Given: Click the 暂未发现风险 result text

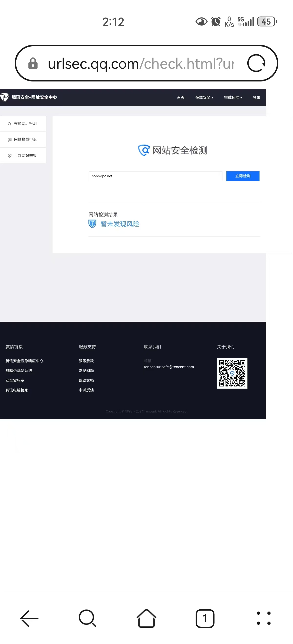Looking at the screenshot, I should pos(120,224).
